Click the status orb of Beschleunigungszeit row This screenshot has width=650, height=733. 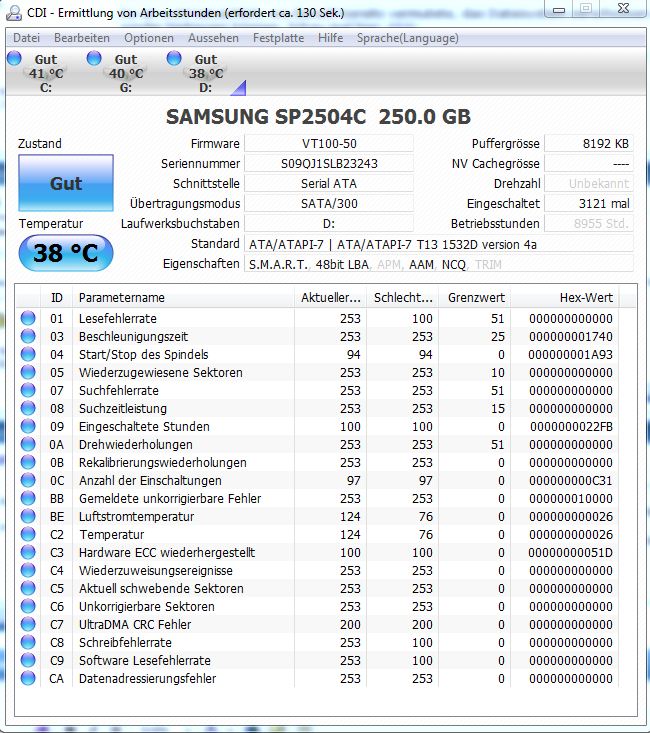[x=28, y=336]
